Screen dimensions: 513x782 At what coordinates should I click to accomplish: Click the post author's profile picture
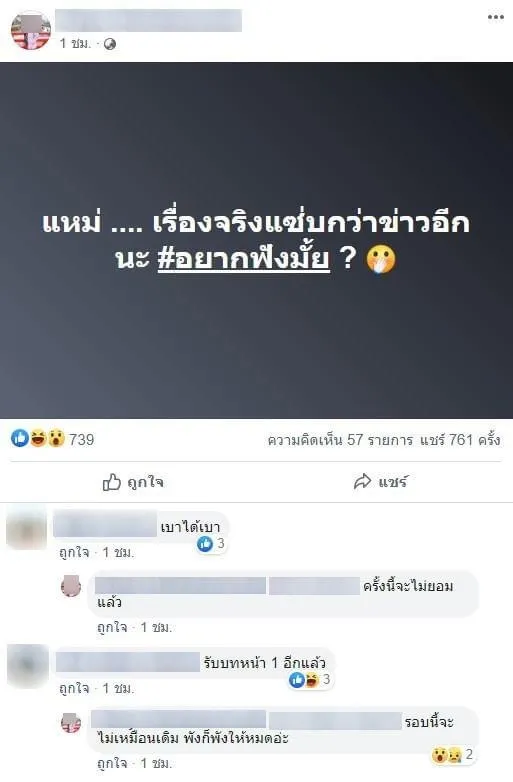click(31, 31)
